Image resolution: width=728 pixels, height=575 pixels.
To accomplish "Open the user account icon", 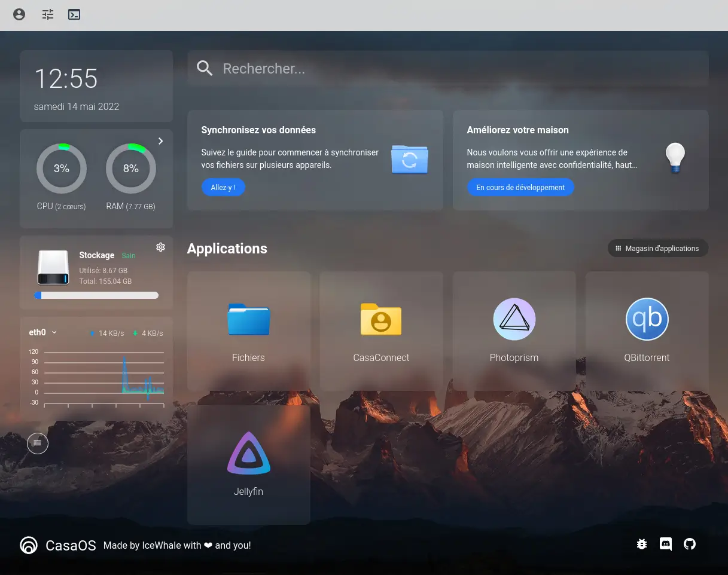I will (19, 15).
